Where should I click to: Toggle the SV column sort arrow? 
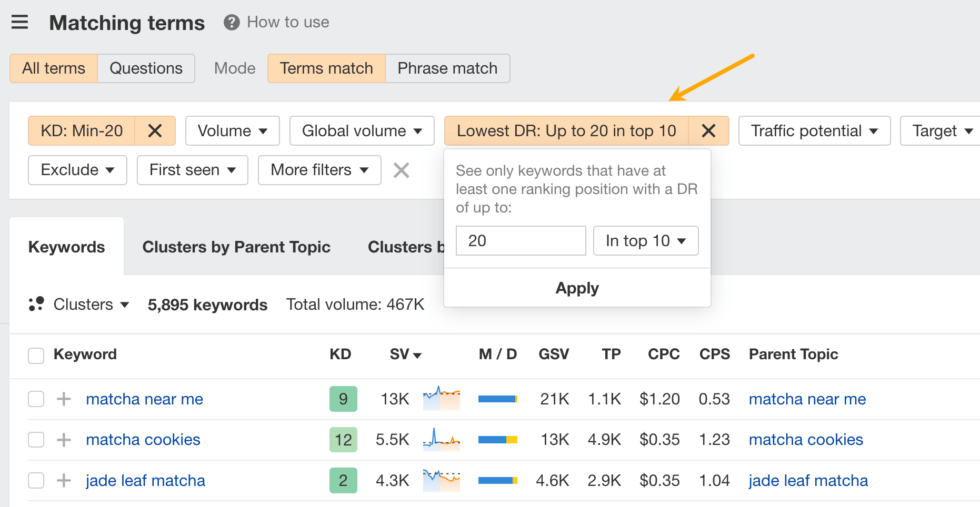point(418,355)
